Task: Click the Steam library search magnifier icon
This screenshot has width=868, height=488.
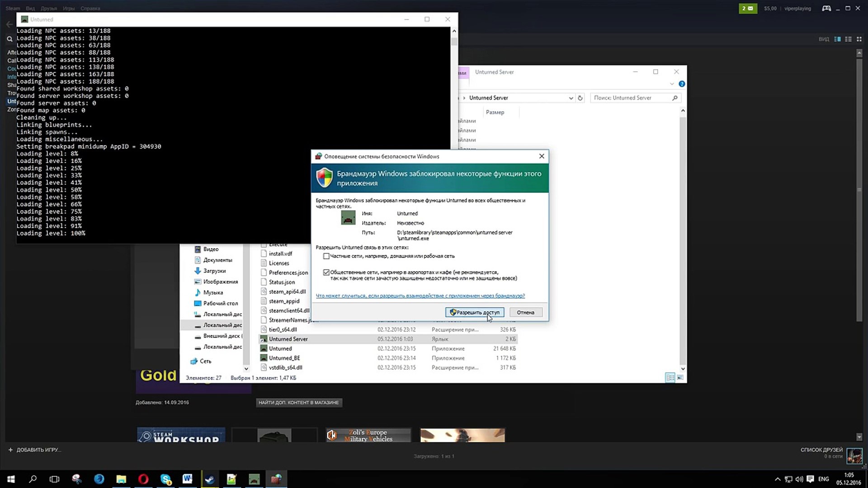Action: pos(9,39)
